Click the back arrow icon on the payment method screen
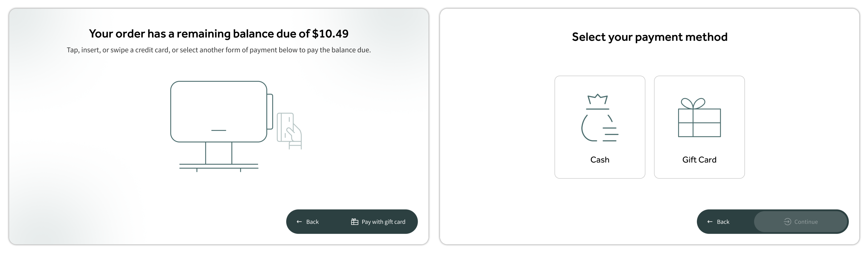This screenshot has width=868, height=253. point(710,222)
